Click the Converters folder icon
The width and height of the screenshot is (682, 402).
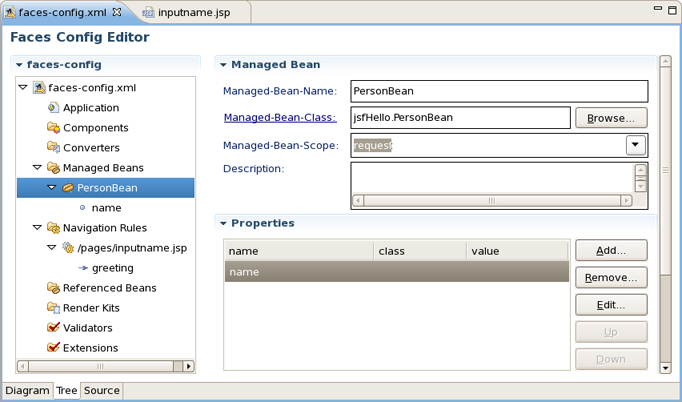click(x=53, y=148)
